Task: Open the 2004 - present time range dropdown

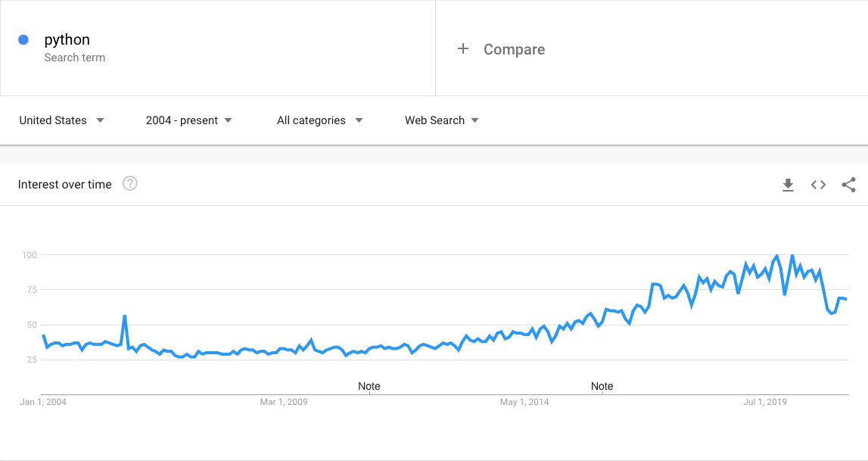Action: [x=188, y=120]
